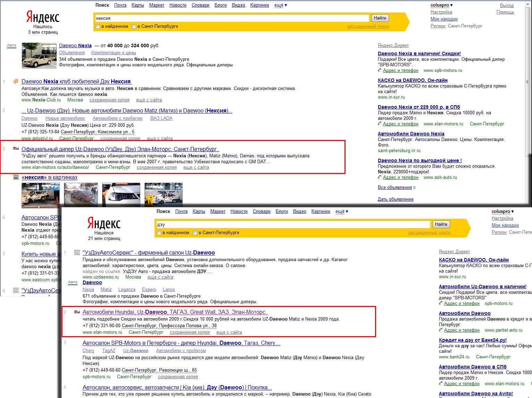Open Словари tab in дэу window
The width and height of the screenshot is (532, 398).
(261, 212)
